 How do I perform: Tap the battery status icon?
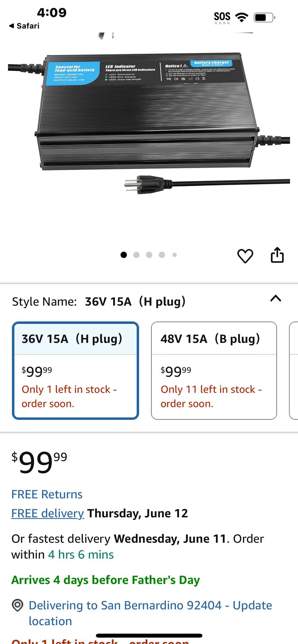click(264, 17)
